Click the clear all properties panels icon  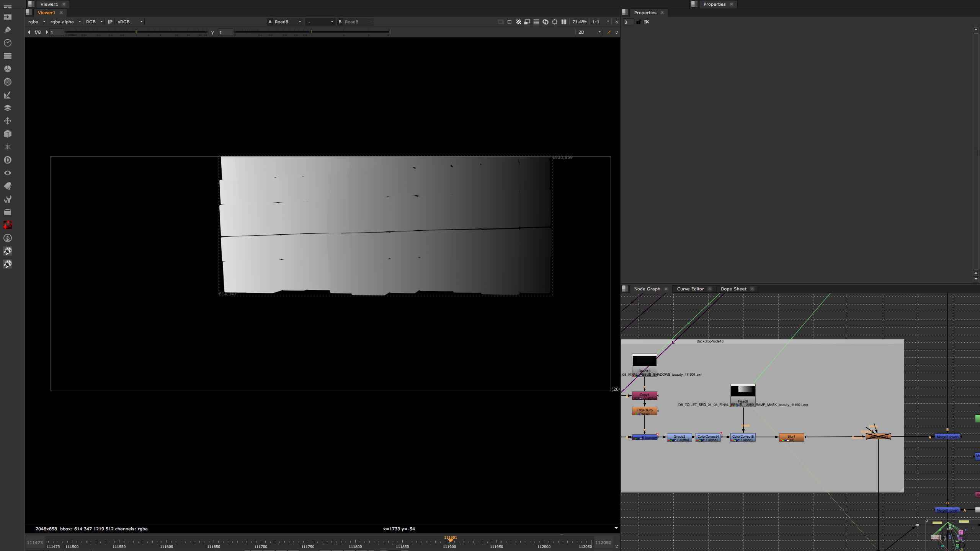coord(647,22)
